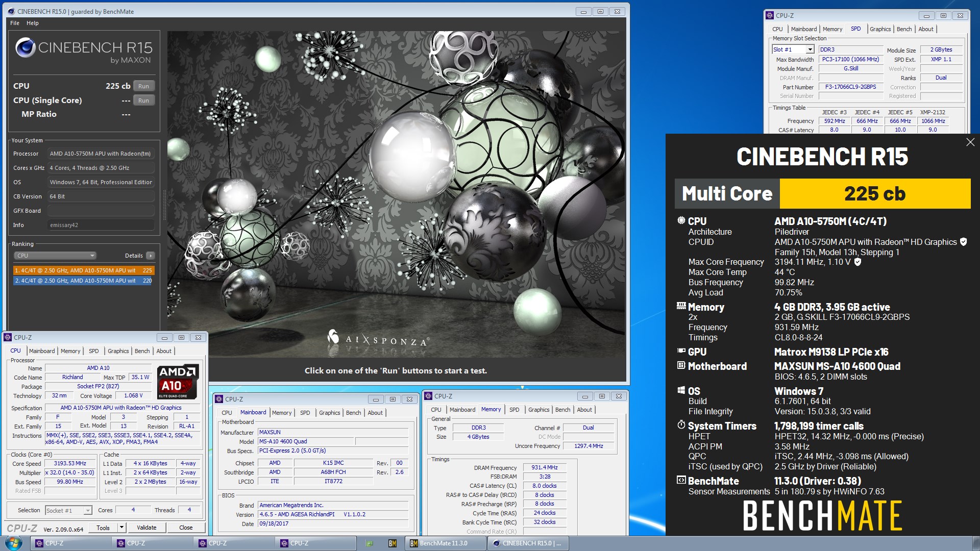Click the Cinebench logo sphere icon
980x551 pixels.
[x=25, y=47]
